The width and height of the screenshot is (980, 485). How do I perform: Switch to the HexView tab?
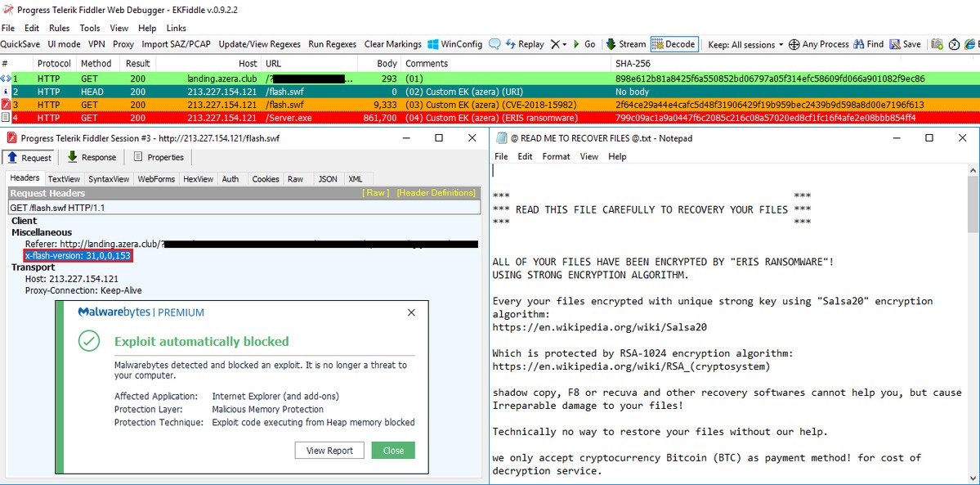tap(198, 179)
